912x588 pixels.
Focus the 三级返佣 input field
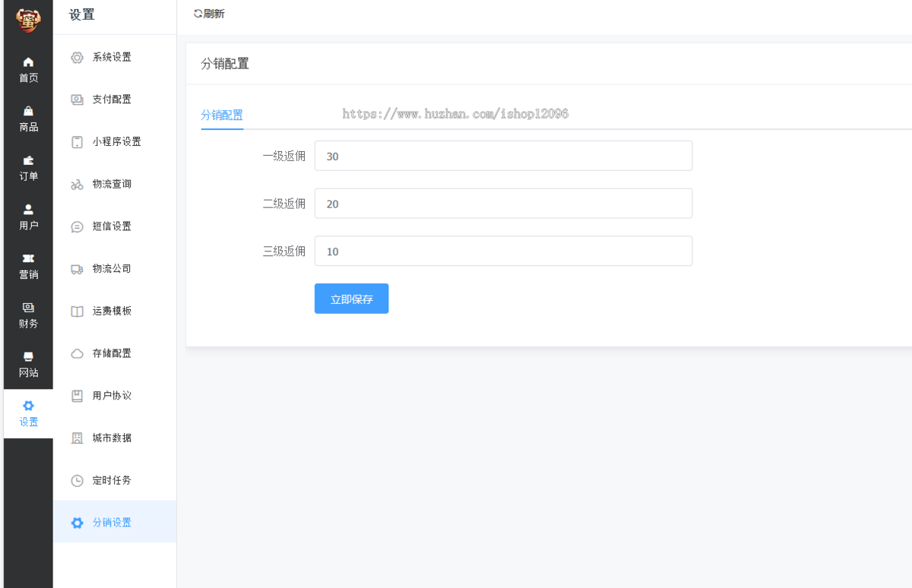tap(503, 251)
